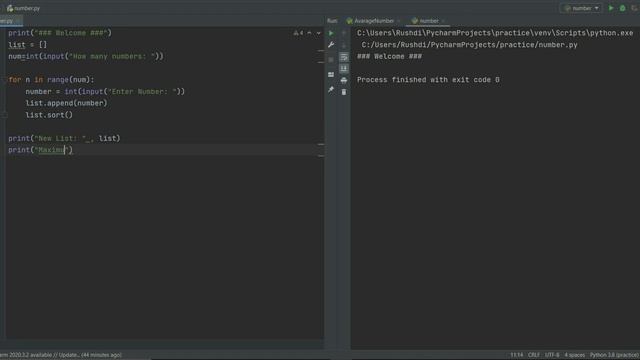Screen dimensions: 640x360
Task: Click the num=int(input("How many numbers: ")) line
Action: click(x=86, y=56)
